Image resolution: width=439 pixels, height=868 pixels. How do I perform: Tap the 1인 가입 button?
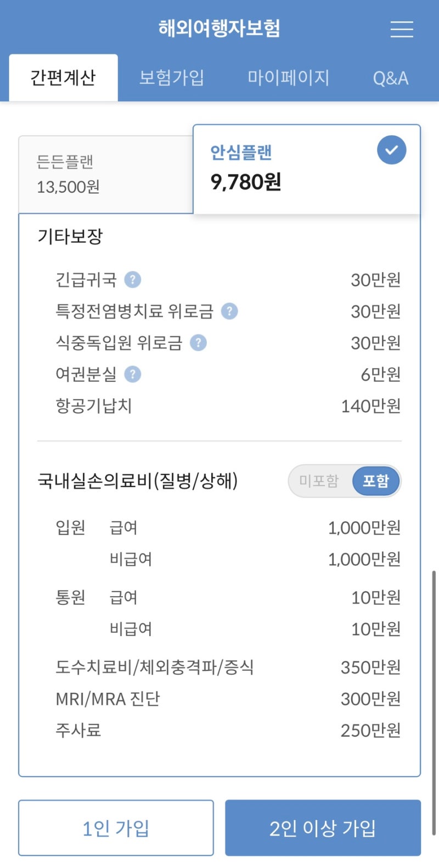(x=116, y=828)
